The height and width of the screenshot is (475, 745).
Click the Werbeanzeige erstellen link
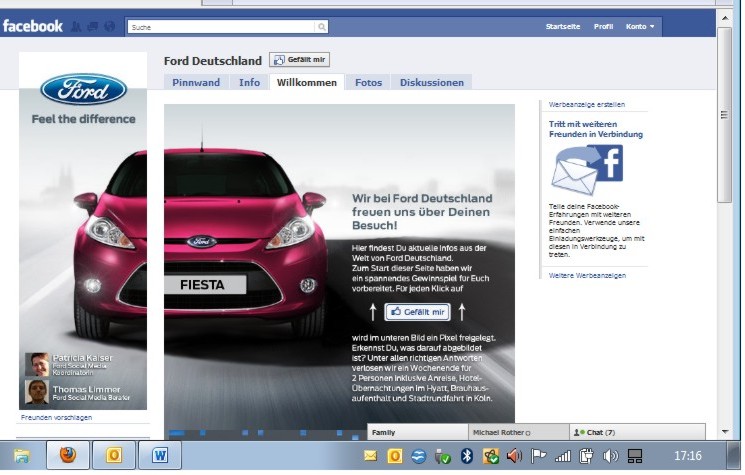pos(587,104)
